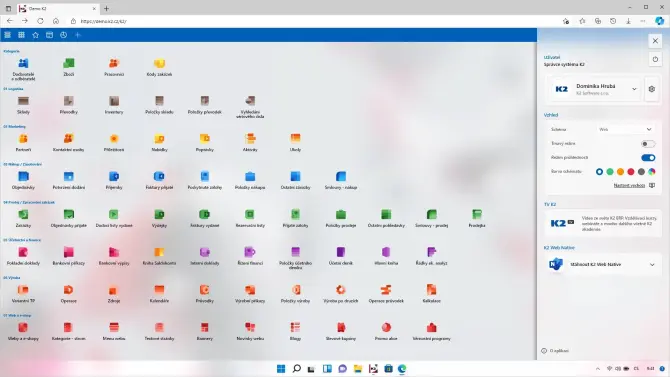Select the green accent color

pos(610,172)
